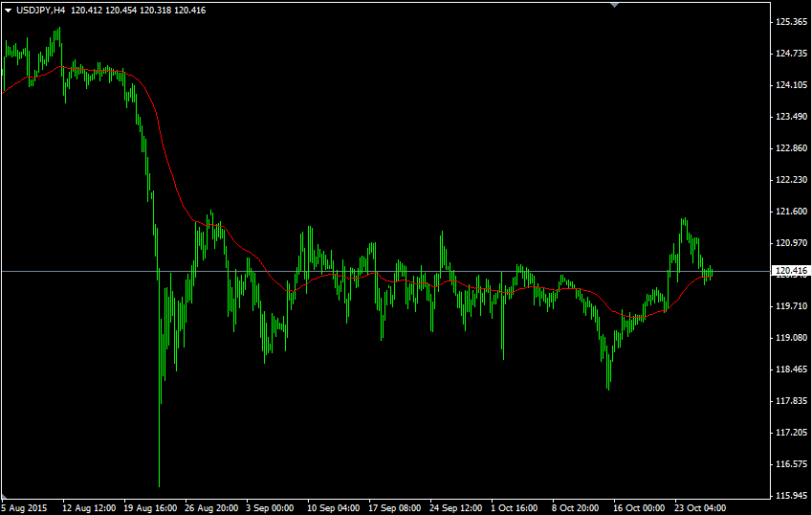Click the 116.575 price axis label
Screen dimensions: 812x515
click(x=791, y=464)
